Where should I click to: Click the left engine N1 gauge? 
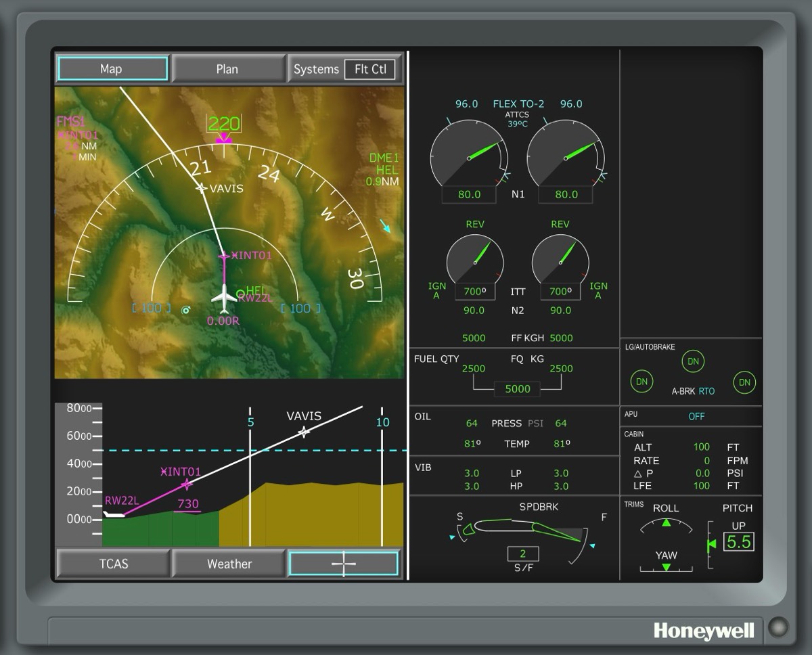click(468, 156)
